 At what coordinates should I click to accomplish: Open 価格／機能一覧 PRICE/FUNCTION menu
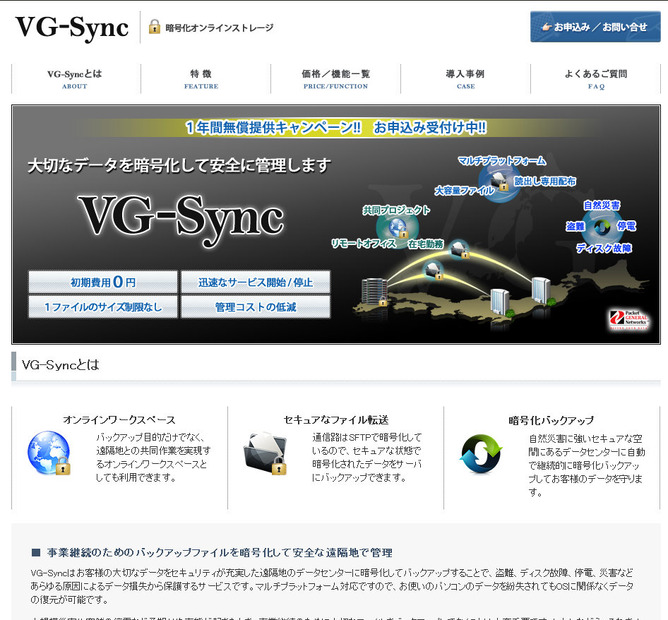tap(336, 79)
